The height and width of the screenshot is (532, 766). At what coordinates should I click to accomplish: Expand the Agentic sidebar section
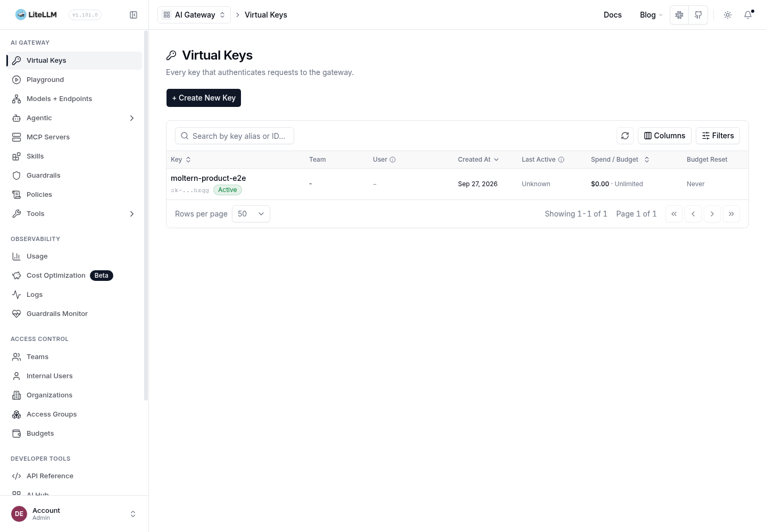point(74,118)
